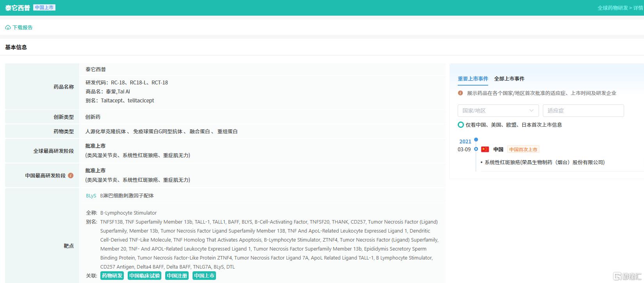This screenshot has width=644, height=283.
Task: Click the 别名 Taitacept, telitacicept line
Action: [x=120, y=100]
